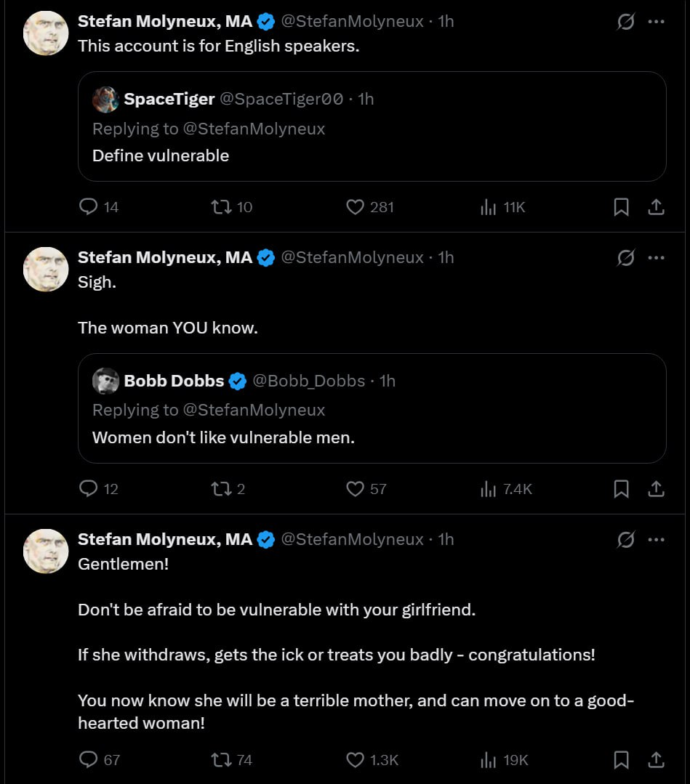View analytics showing 11K views
Screen dimensions: 690x784
(x=502, y=207)
